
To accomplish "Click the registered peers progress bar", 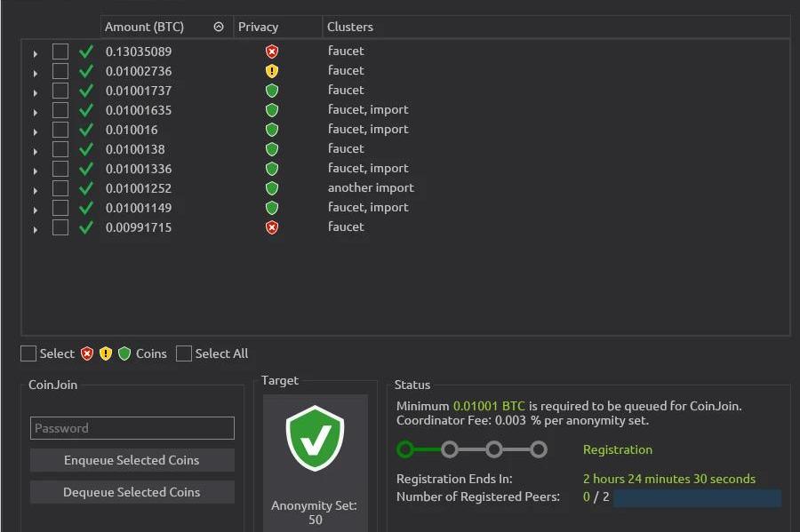I will (x=696, y=497).
